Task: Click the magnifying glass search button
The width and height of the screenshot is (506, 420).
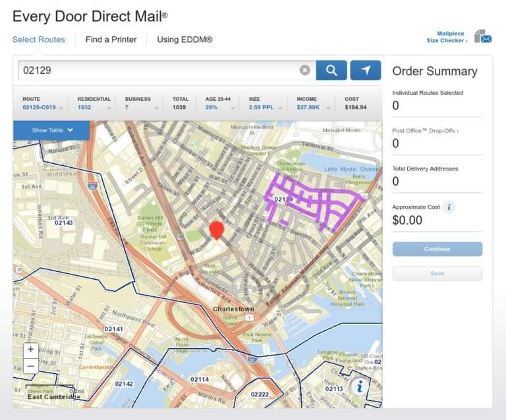Action: click(x=331, y=70)
